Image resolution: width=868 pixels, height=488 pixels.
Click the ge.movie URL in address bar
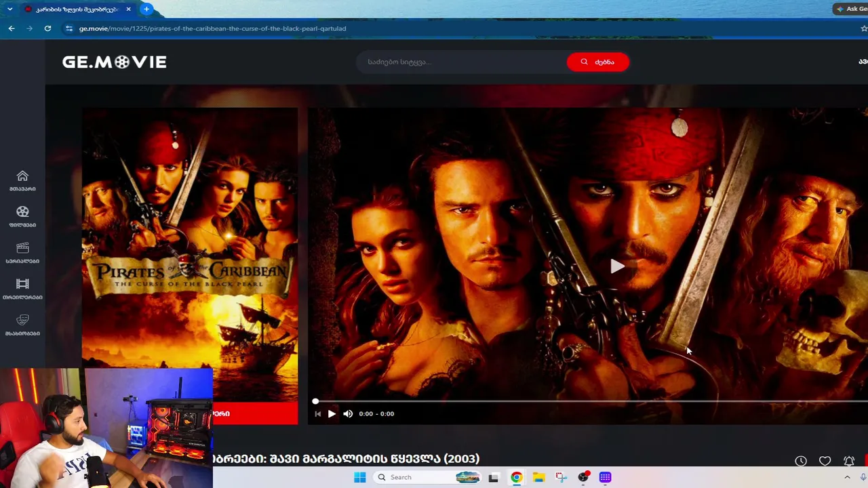click(x=212, y=28)
